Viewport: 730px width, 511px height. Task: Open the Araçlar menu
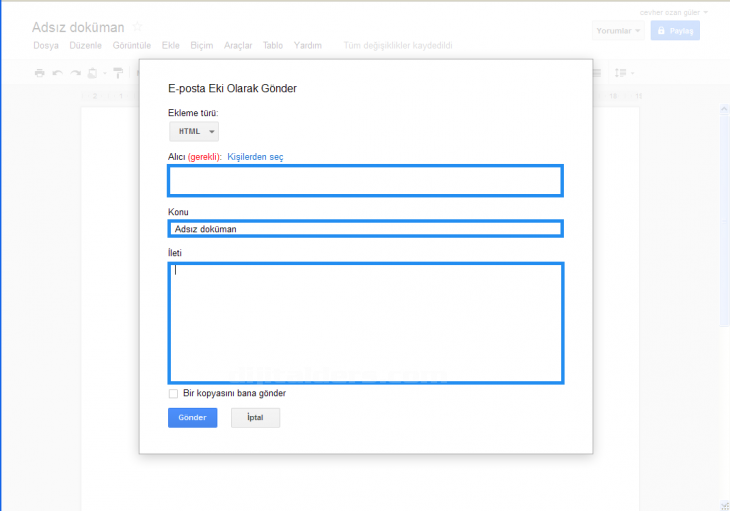click(238, 46)
